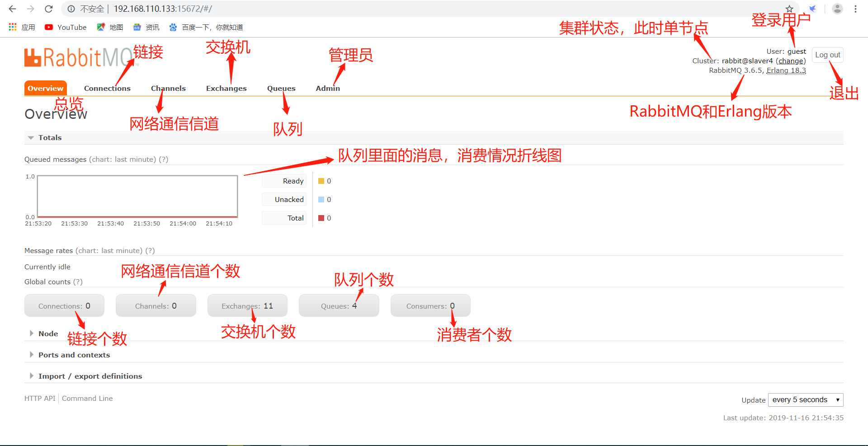
Task: Open the Maps (地图) bookmark
Action: coord(110,27)
